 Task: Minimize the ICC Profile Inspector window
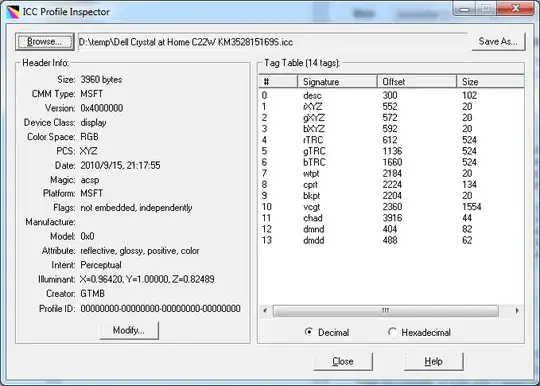[465, 9]
